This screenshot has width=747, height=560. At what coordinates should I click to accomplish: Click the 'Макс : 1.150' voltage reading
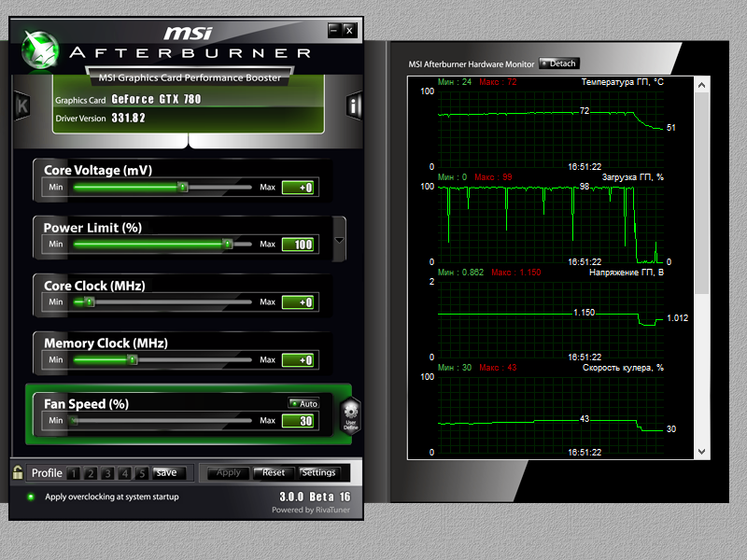tap(516, 273)
